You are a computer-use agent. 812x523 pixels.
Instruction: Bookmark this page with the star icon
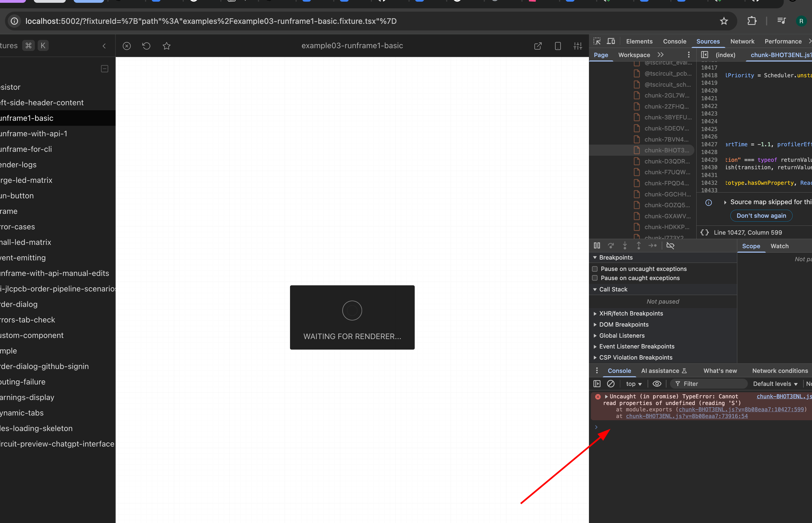[x=724, y=21]
